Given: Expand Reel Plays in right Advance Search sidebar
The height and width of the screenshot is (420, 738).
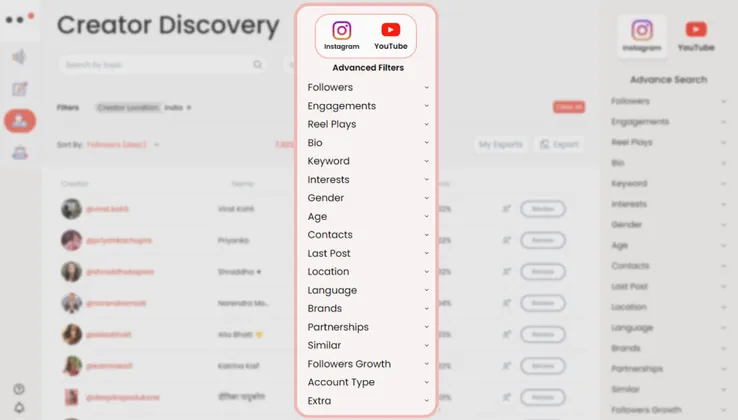Looking at the screenshot, I should click(x=669, y=142).
